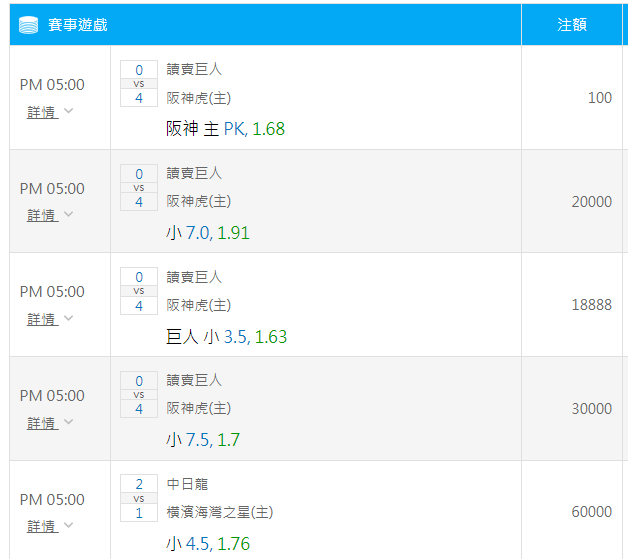Expand chevron beside 詳情 in 中日龍 row

(68, 525)
